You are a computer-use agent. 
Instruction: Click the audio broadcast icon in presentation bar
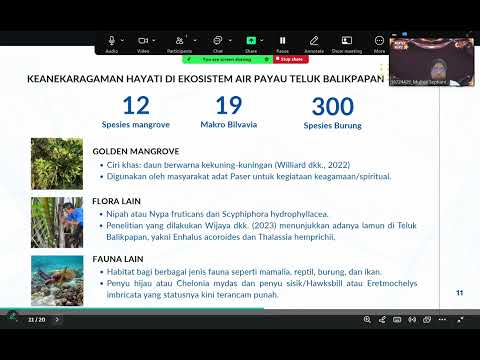point(412,319)
